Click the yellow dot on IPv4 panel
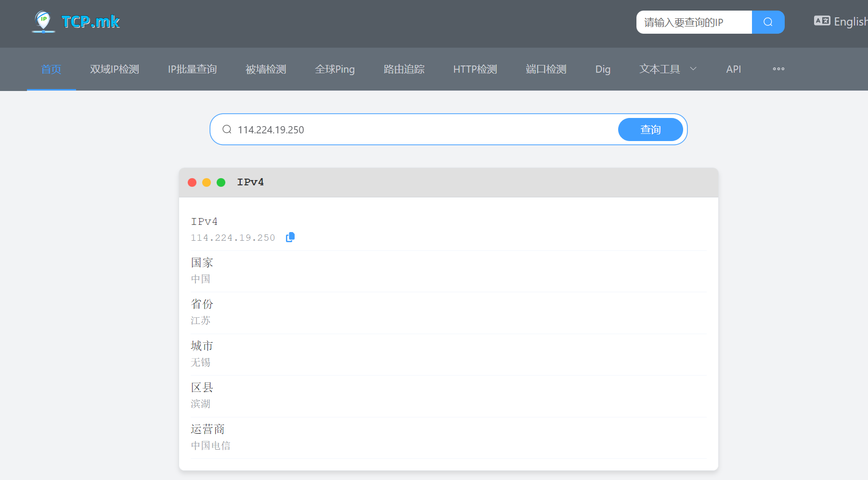Image resolution: width=868 pixels, height=480 pixels. click(207, 182)
